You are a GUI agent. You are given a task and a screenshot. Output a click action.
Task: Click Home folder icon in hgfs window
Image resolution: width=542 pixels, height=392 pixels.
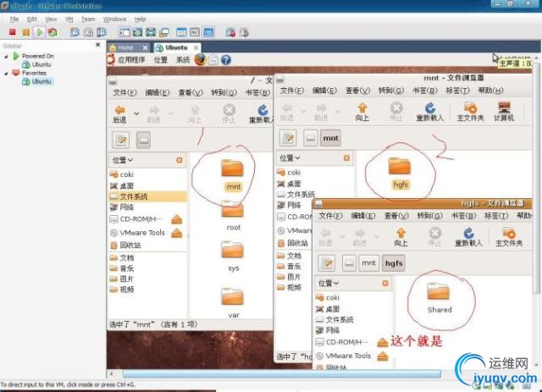509,237
